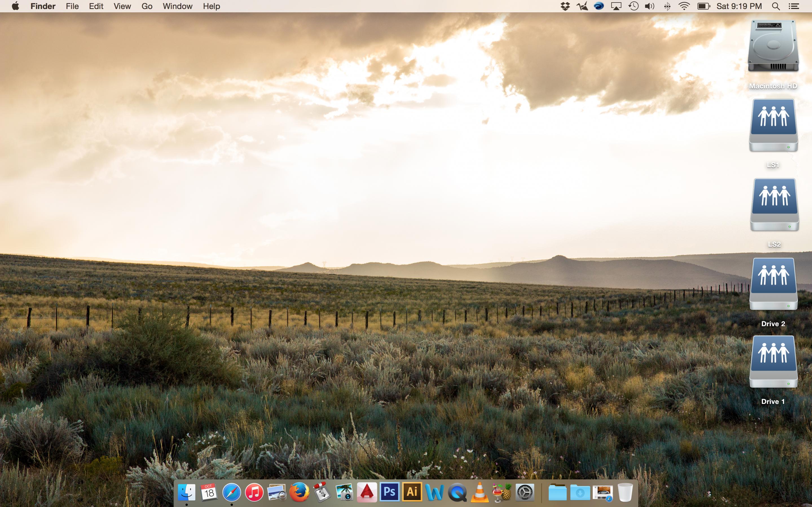812x507 pixels.
Task: Open the Time Machine menu bar icon
Action: [633, 6]
